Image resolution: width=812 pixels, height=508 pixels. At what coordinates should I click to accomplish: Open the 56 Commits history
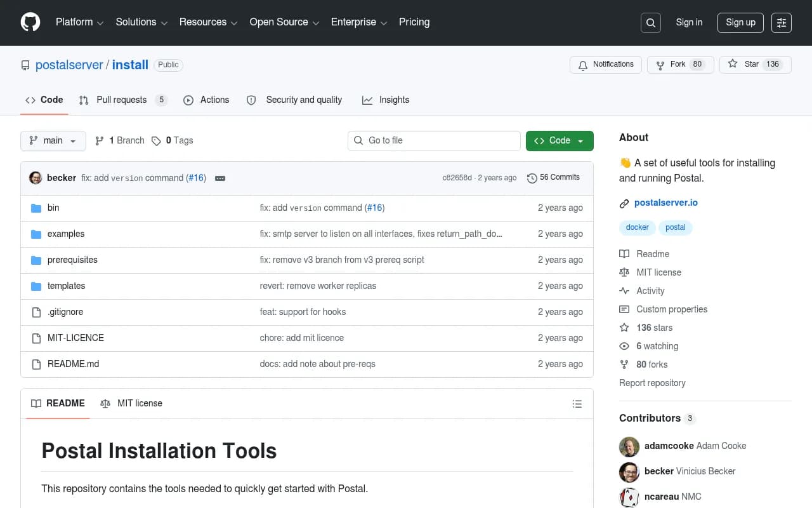tap(554, 178)
